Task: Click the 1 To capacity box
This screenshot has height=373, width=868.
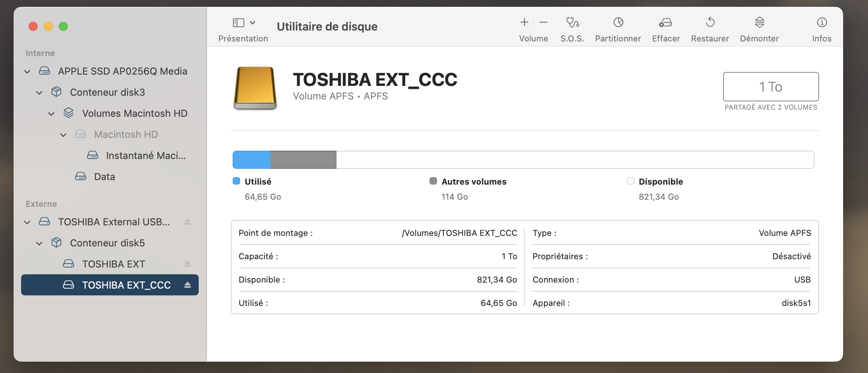Action: point(771,87)
